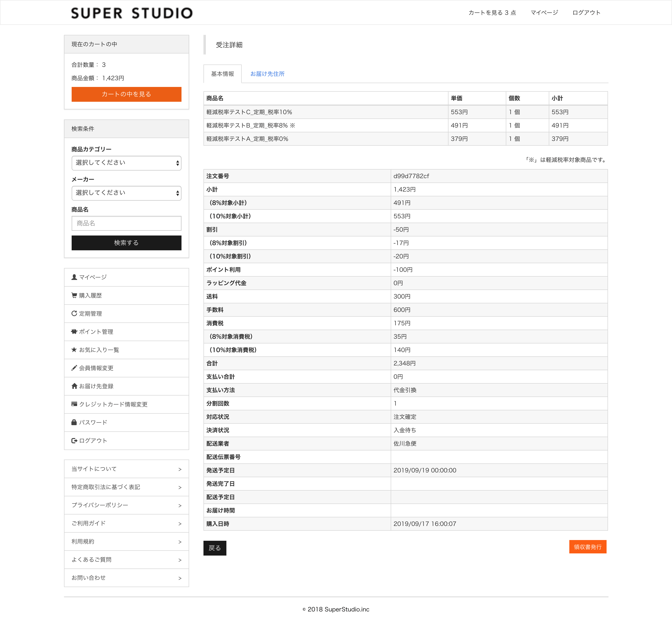672x621 pixels.
Task: Switch to the お届け先住所 tab
Action: pyautogui.click(x=267, y=74)
